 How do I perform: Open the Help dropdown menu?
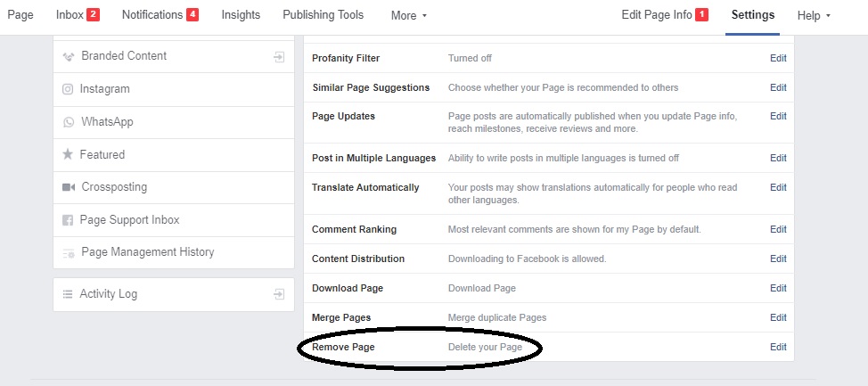click(x=814, y=15)
